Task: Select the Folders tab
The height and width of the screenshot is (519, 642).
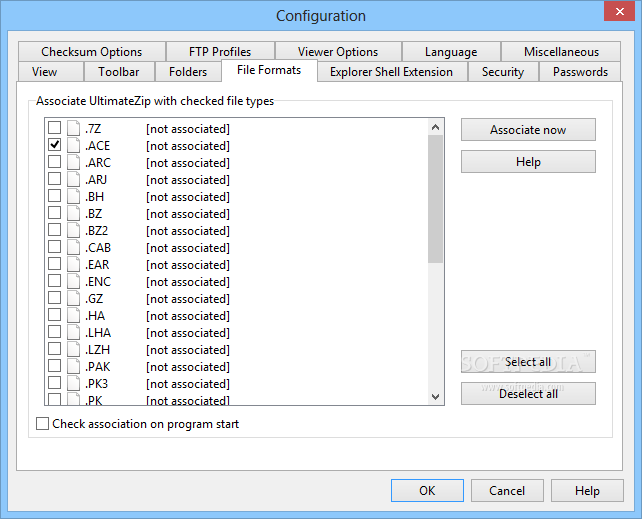Action: pyautogui.click(x=188, y=72)
